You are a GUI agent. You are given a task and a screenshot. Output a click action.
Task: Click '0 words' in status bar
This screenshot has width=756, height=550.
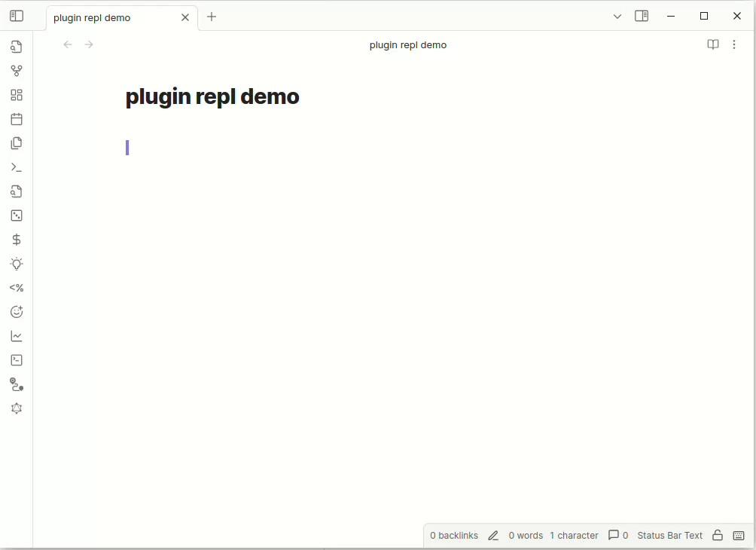(526, 536)
